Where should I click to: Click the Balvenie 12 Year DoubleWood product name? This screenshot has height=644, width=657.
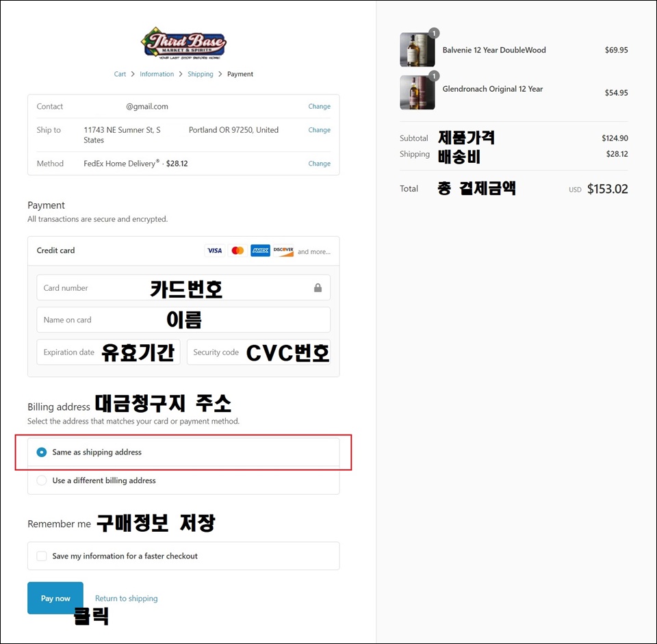[x=494, y=50]
